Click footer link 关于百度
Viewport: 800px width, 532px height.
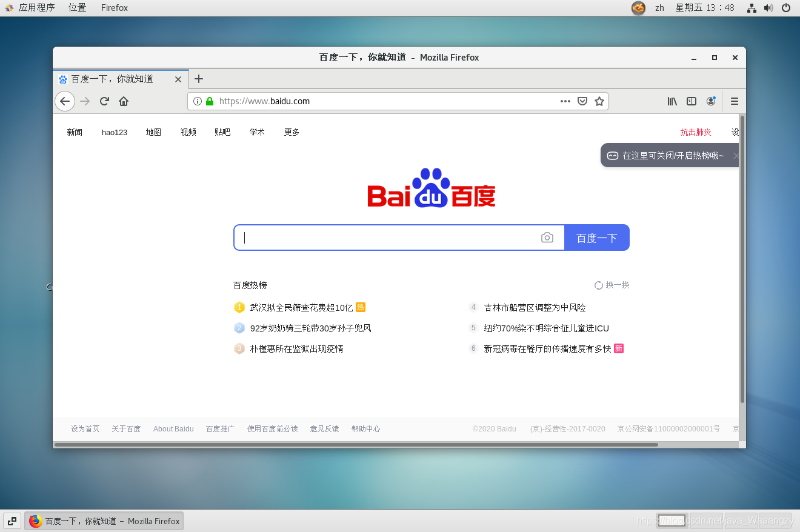coord(126,428)
